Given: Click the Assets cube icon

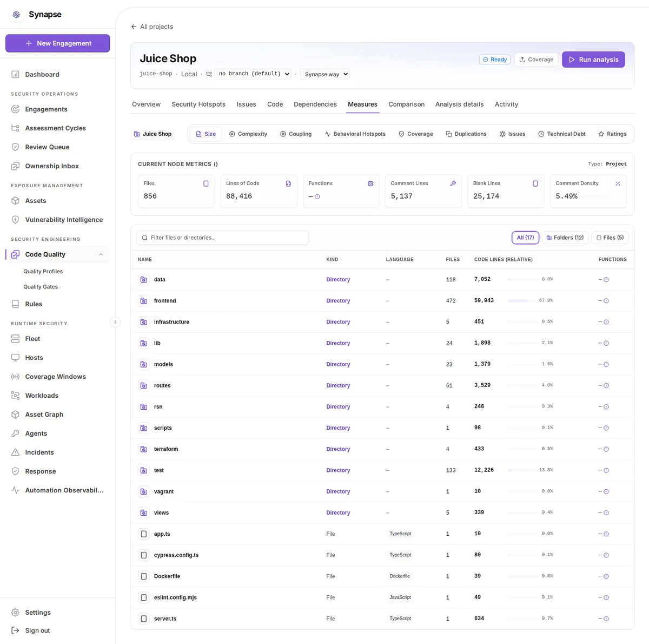Looking at the screenshot, I should click(x=15, y=201).
